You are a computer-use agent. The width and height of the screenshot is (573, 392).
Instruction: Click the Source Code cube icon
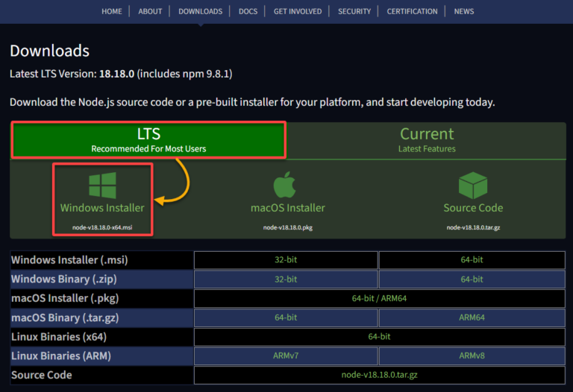pos(473,186)
